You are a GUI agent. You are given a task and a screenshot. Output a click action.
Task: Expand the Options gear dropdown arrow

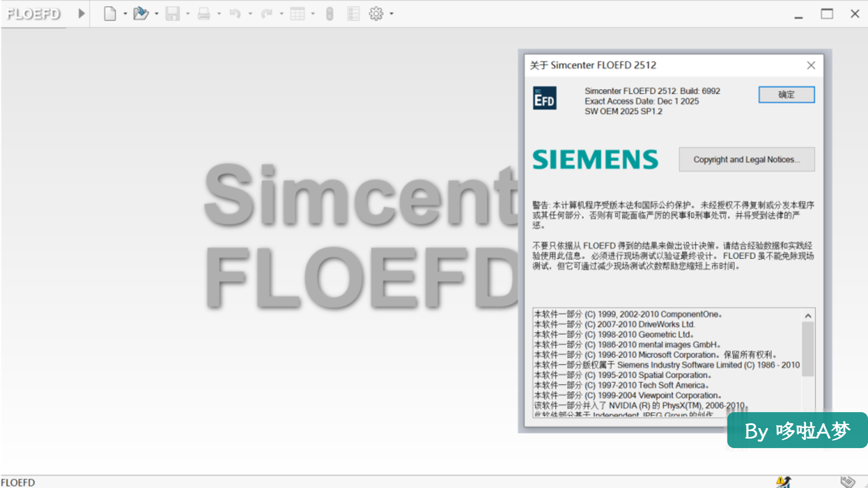tap(392, 13)
